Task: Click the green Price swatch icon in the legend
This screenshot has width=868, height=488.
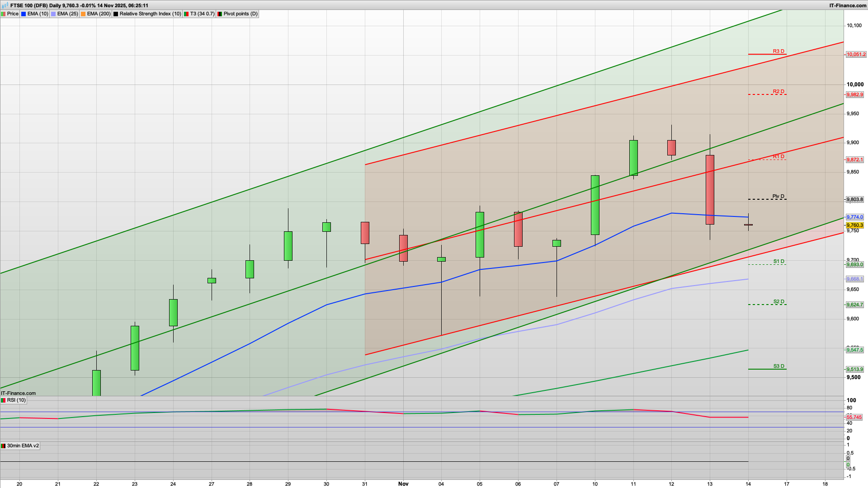Action: point(4,14)
